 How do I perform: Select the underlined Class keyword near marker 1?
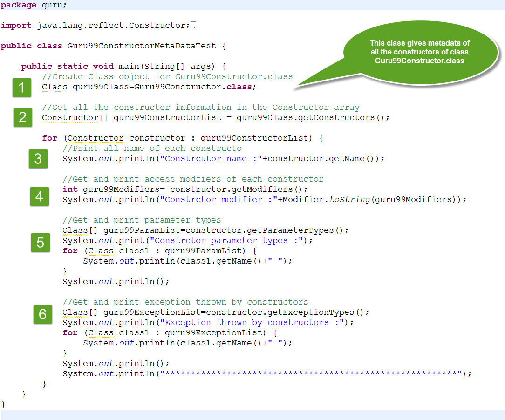coord(53,87)
